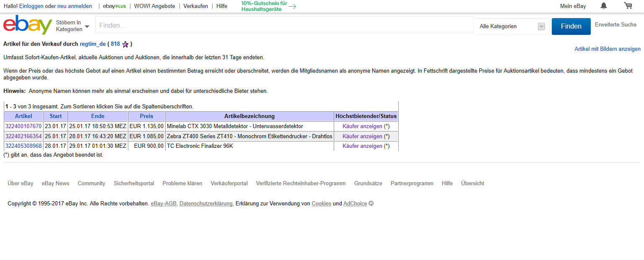This screenshot has width=644, height=260.
Task: Sort by Start column header
Action: coord(56,116)
